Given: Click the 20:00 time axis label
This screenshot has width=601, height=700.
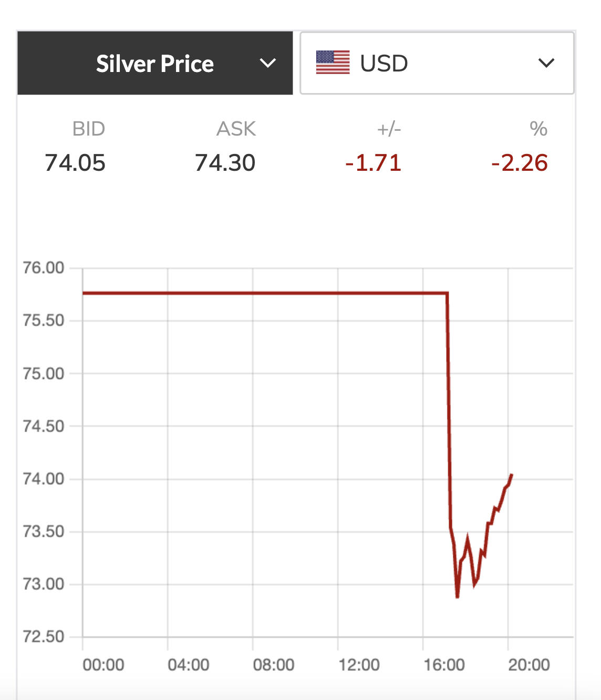Looking at the screenshot, I should pyautogui.click(x=529, y=665).
